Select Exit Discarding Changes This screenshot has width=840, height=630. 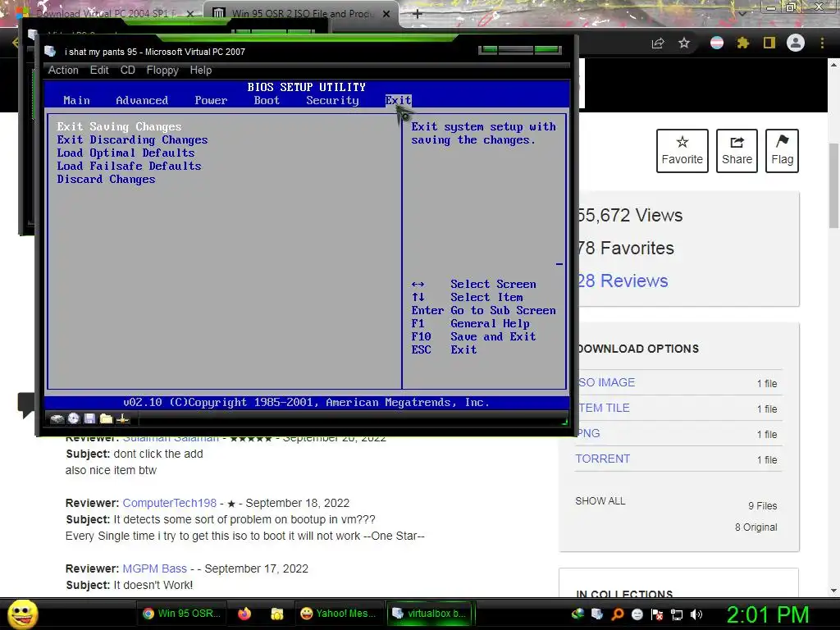pos(132,139)
